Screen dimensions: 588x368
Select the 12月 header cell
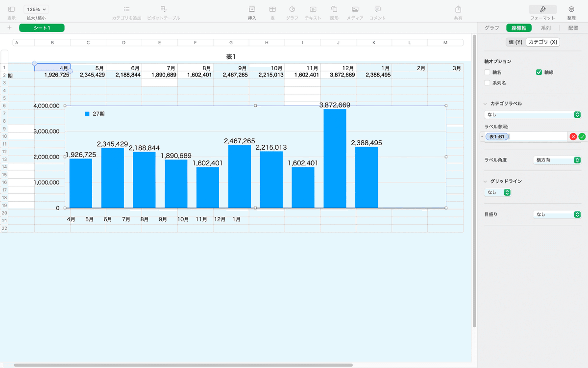338,68
